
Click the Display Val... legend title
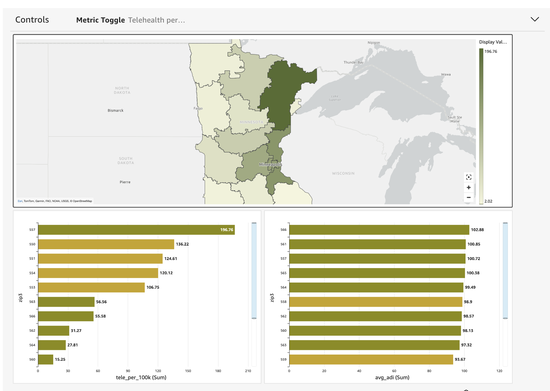click(x=493, y=42)
